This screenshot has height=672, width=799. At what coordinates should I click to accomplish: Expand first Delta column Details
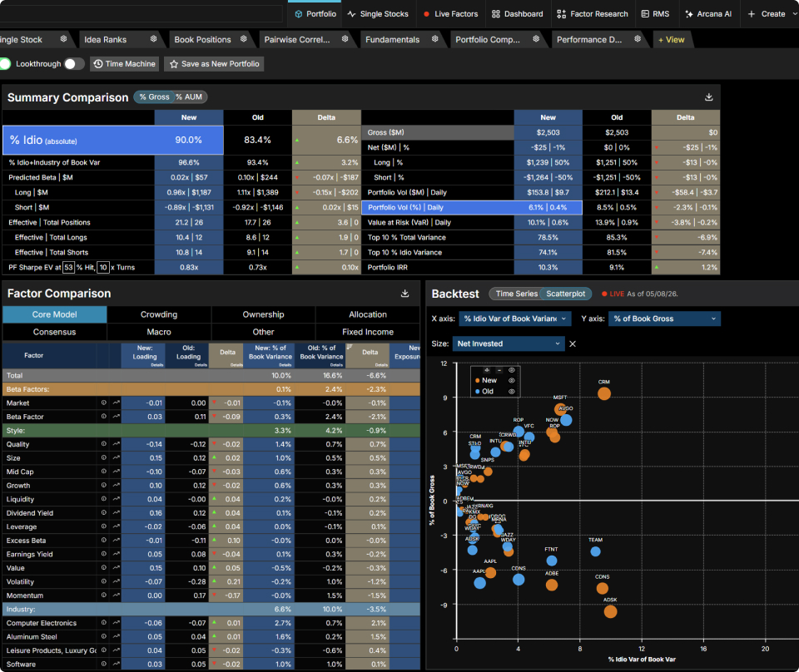[236, 365]
